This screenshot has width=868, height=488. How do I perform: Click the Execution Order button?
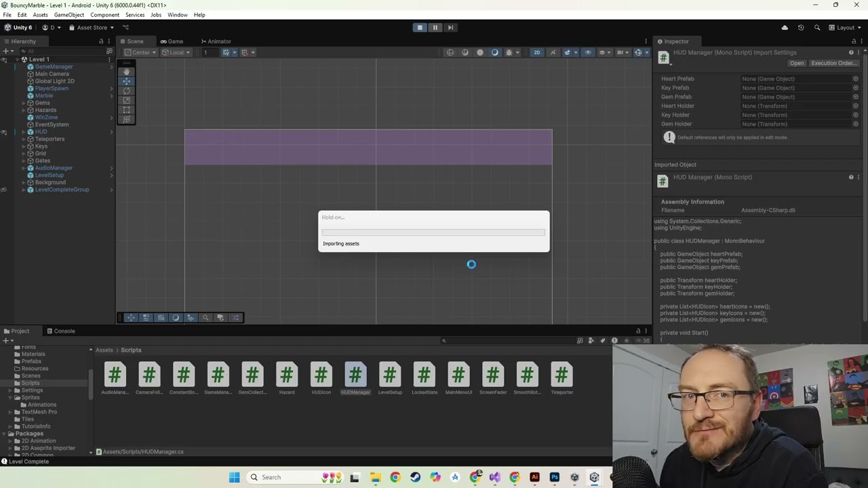pyautogui.click(x=834, y=63)
